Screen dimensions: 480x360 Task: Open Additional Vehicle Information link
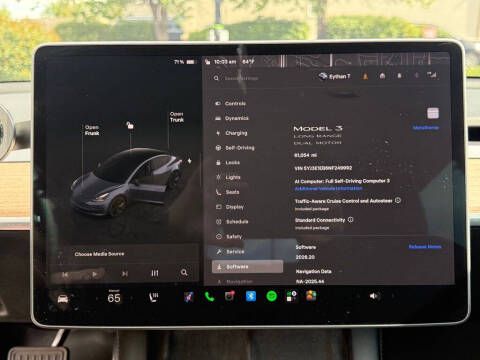pyautogui.click(x=328, y=188)
